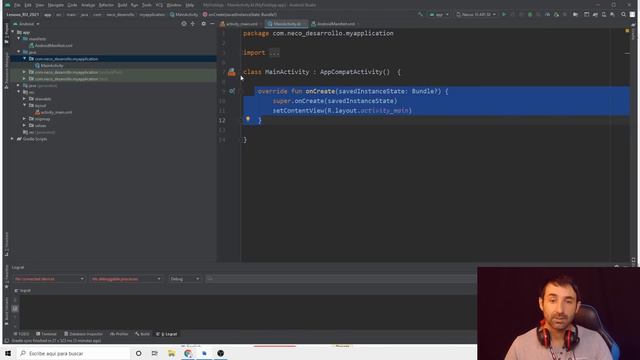Open the Android project view dropdown
Image resolution: width=640 pixels, height=360 pixels.
click(x=27, y=24)
